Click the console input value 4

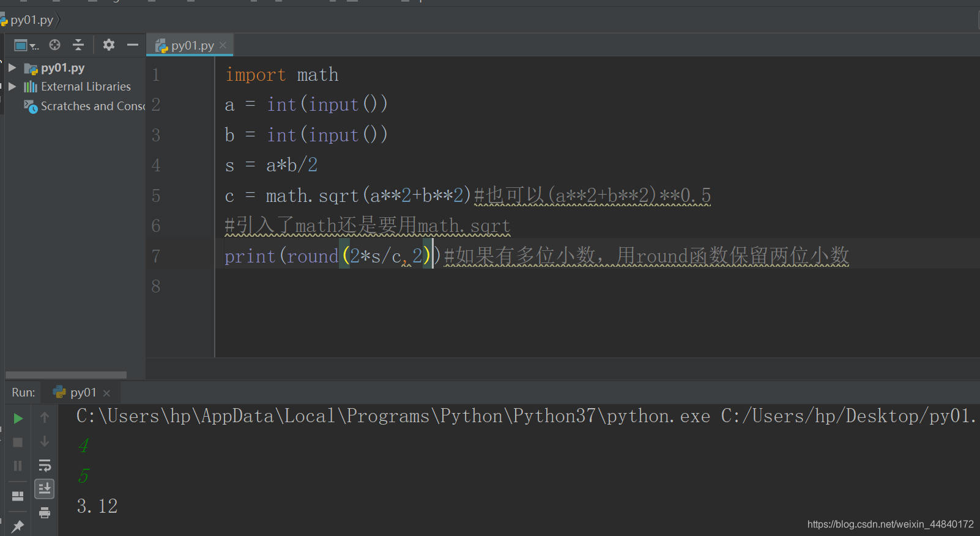[84, 445]
